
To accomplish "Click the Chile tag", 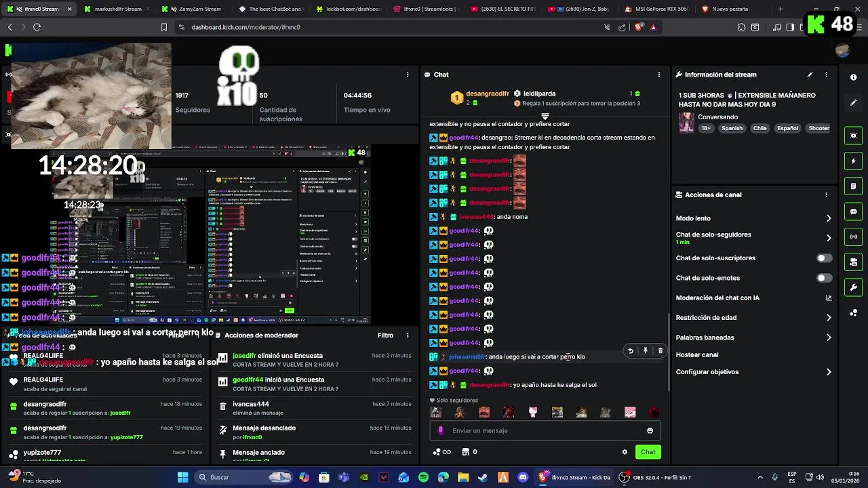I will pos(759,128).
